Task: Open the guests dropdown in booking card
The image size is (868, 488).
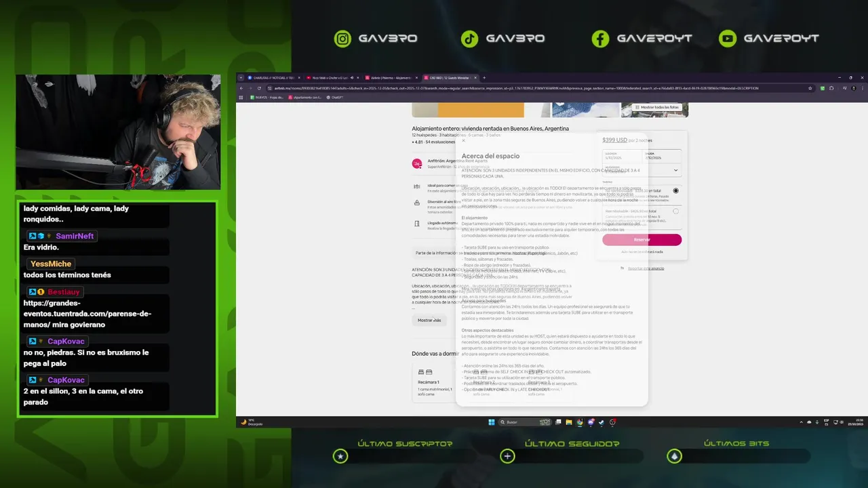Action: (x=642, y=170)
